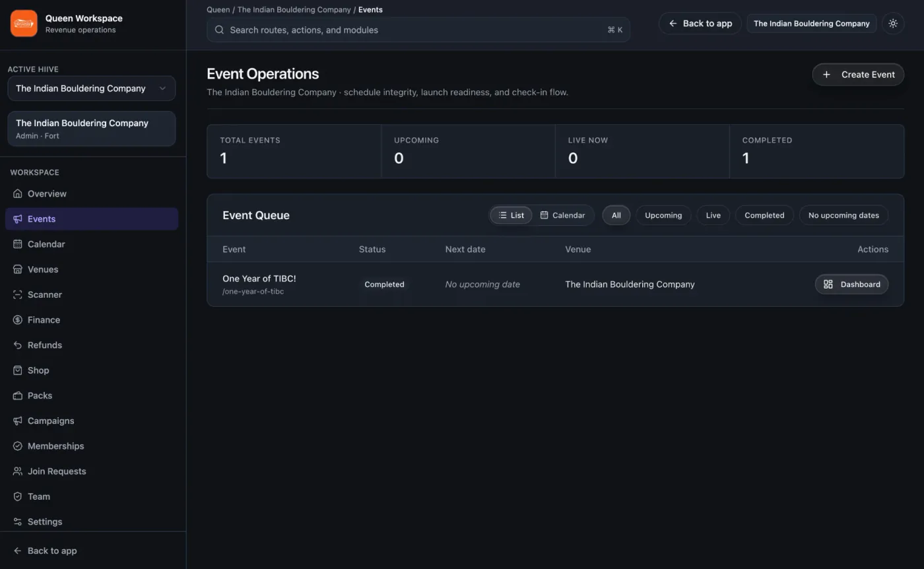Click the Finance dollar icon
The height and width of the screenshot is (569, 924).
[18, 320]
